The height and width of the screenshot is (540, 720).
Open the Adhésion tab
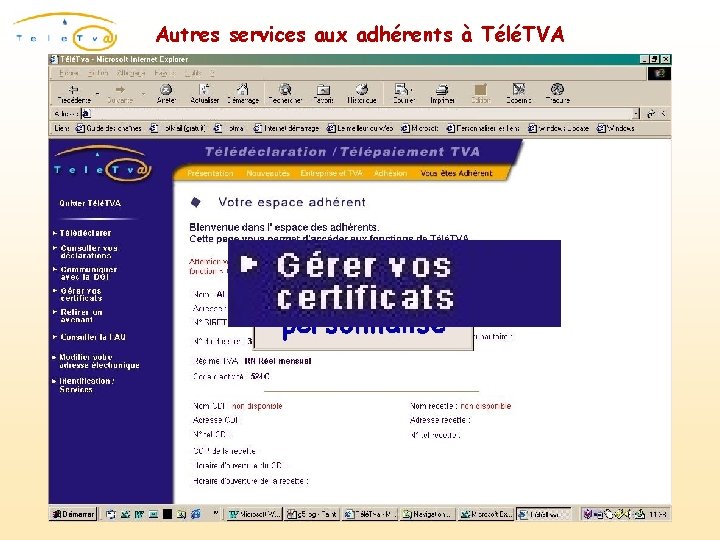click(390, 173)
